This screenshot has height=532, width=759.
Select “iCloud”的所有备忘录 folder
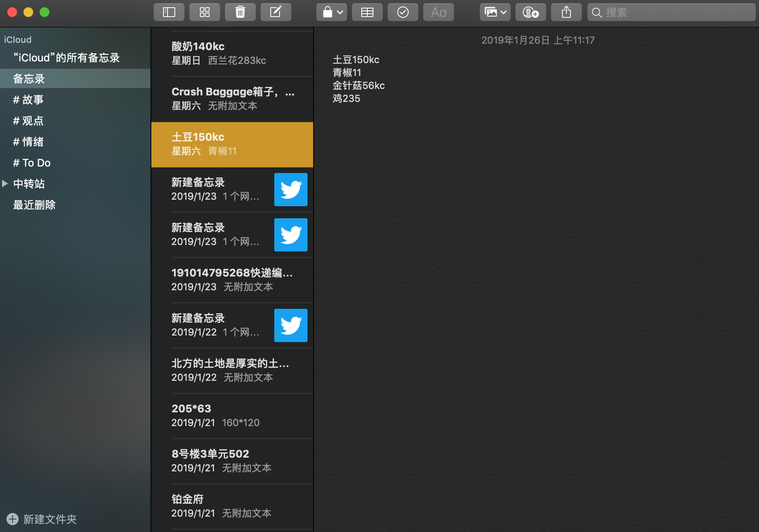[75, 58]
